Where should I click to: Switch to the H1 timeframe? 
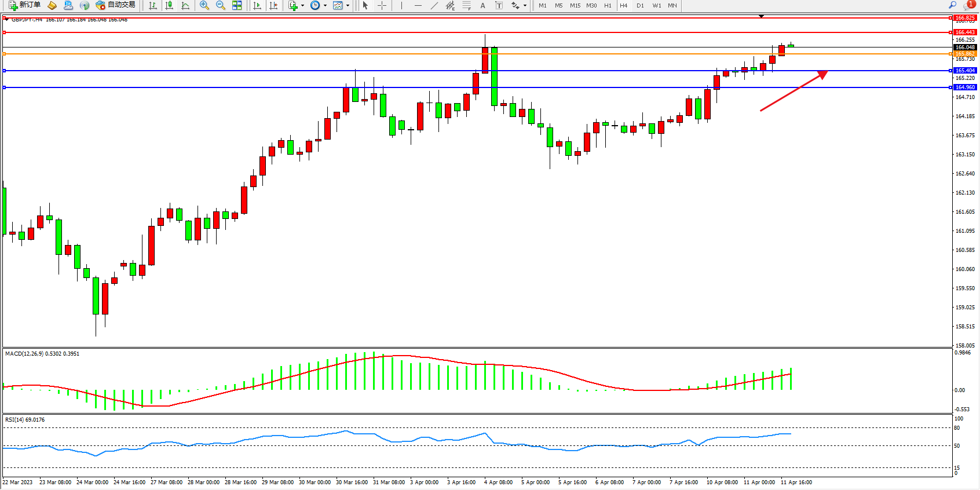pos(608,5)
